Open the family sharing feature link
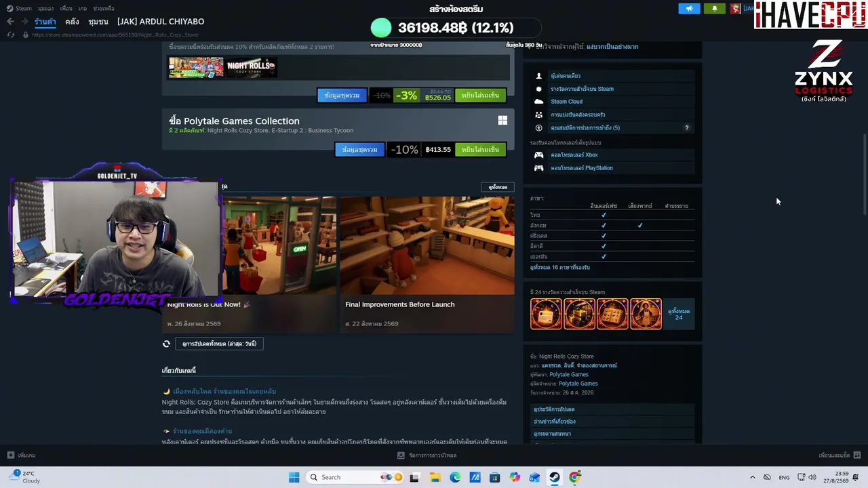Viewport: 868px width, 488px height. click(578, 115)
